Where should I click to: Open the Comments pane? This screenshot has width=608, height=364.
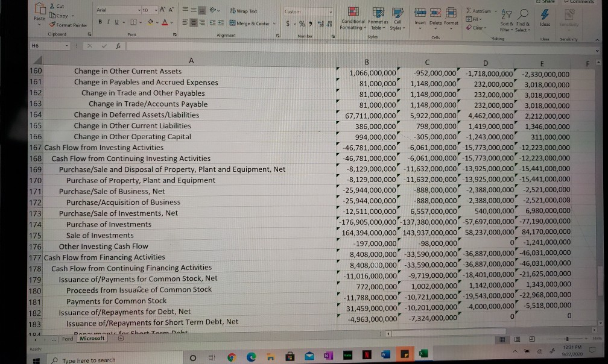(580, 2)
